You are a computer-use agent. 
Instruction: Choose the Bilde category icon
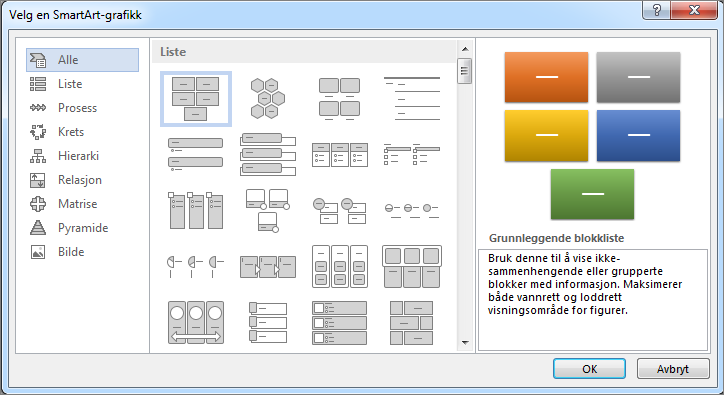coord(38,252)
